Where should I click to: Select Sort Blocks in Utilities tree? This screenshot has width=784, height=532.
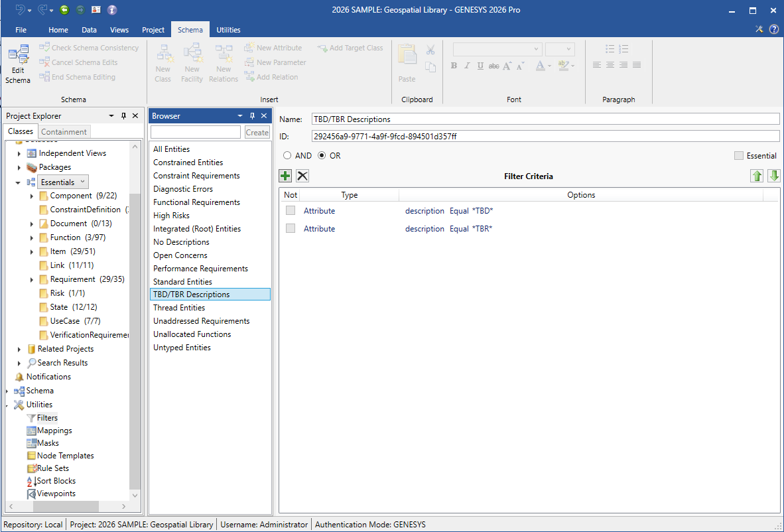(x=56, y=481)
